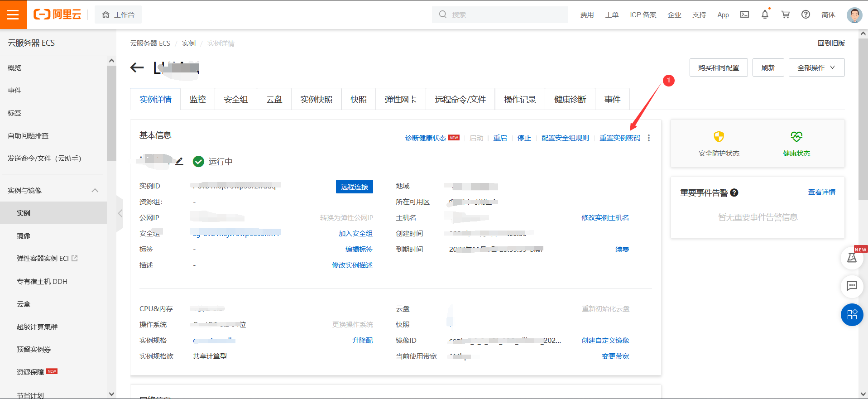Open the Cloud Shell terminal icon
Screen dimensions: 868x399
click(744, 14)
